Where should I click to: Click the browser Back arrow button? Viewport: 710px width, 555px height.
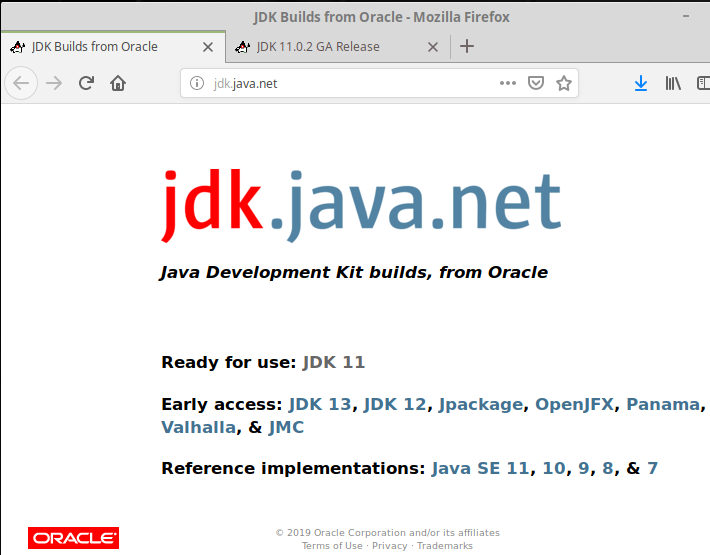pos(21,83)
